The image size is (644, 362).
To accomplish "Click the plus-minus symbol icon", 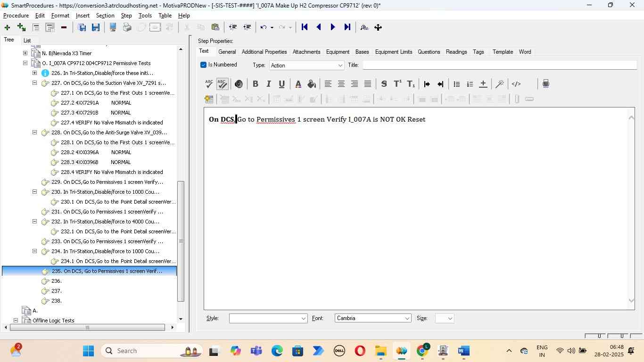I will click(483, 84).
